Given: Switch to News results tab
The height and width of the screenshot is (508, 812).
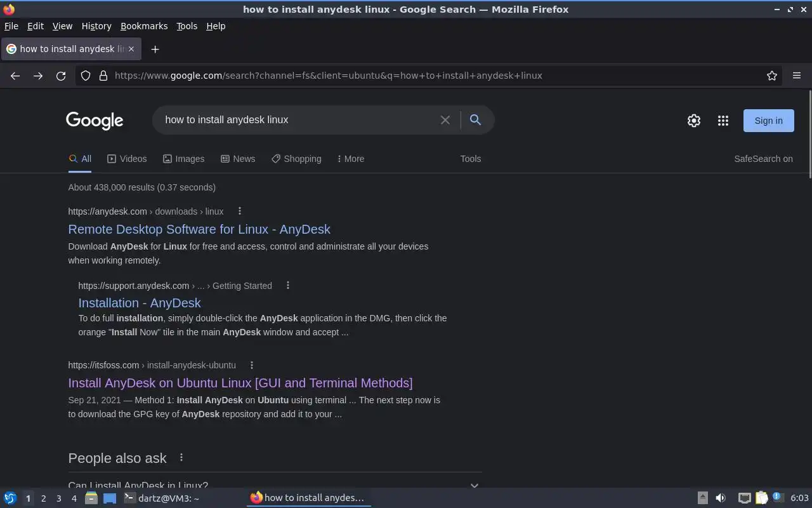Looking at the screenshot, I should tap(238, 159).
